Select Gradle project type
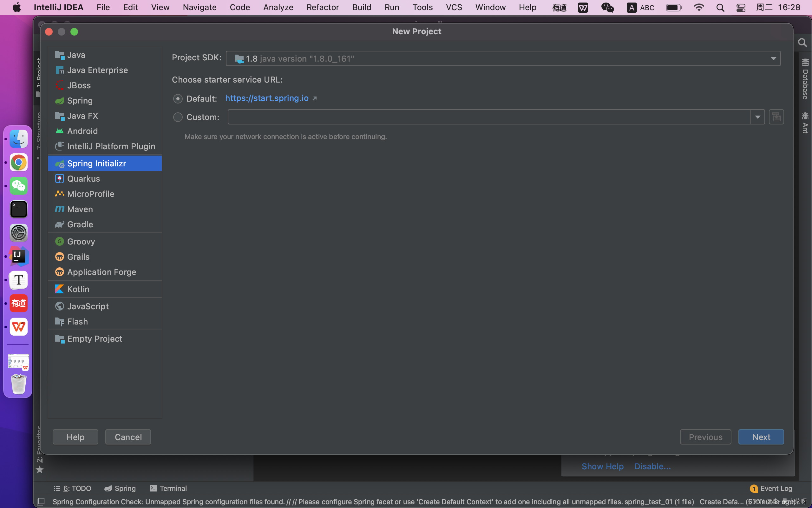The width and height of the screenshot is (812, 508). pos(105,224)
